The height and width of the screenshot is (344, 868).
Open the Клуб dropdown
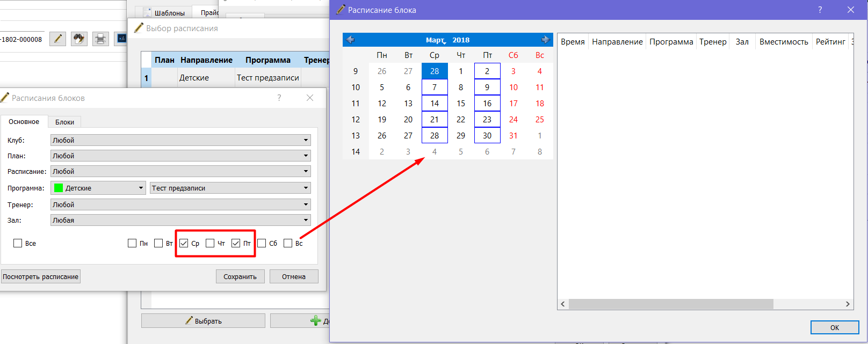180,140
